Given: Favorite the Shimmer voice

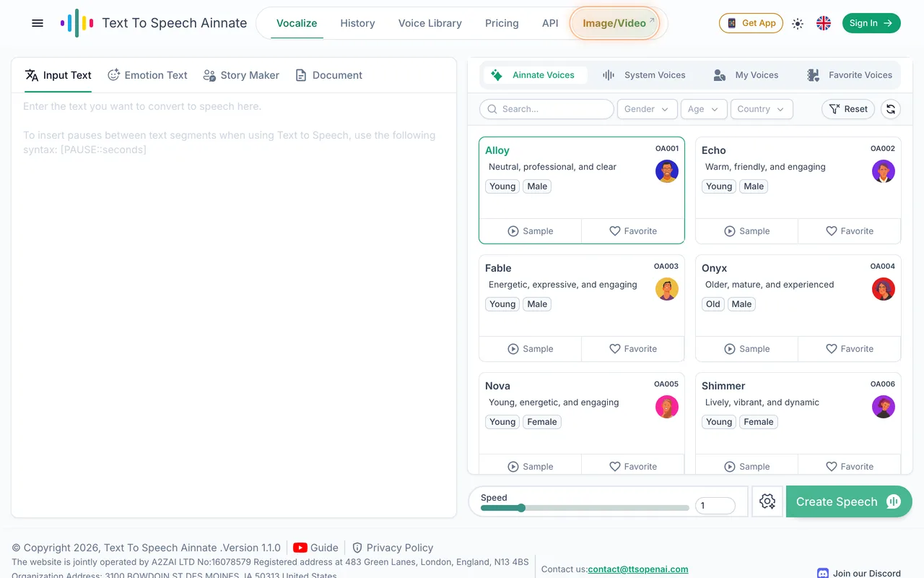Looking at the screenshot, I should [850, 466].
